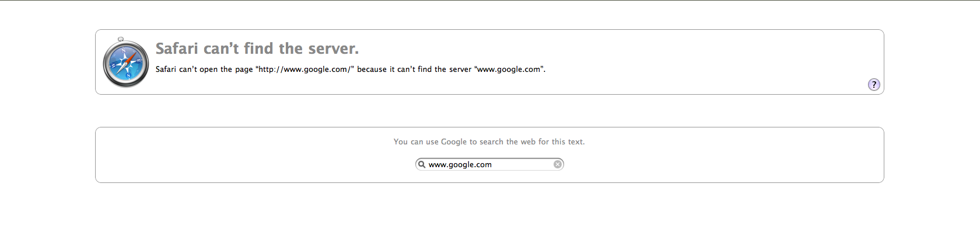Click the quoted "http://www.google.com/" URL text
Viewport: 980px width, 228px height.
304,69
